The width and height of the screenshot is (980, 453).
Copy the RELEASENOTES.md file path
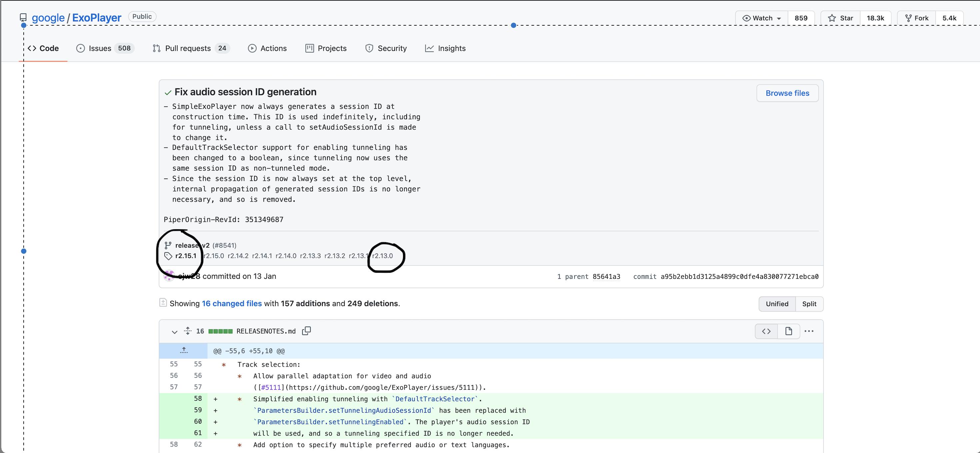click(x=306, y=331)
